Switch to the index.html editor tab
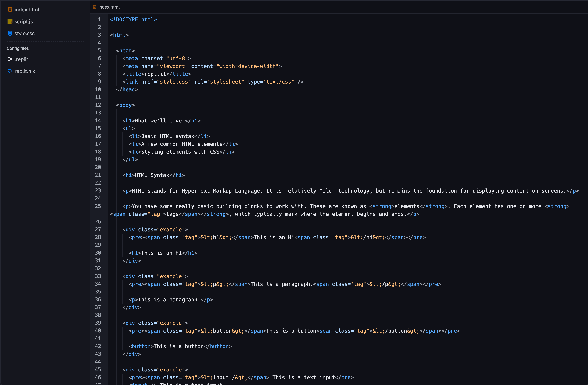The width and height of the screenshot is (588, 385). pyautogui.click(x=109, y=7)
